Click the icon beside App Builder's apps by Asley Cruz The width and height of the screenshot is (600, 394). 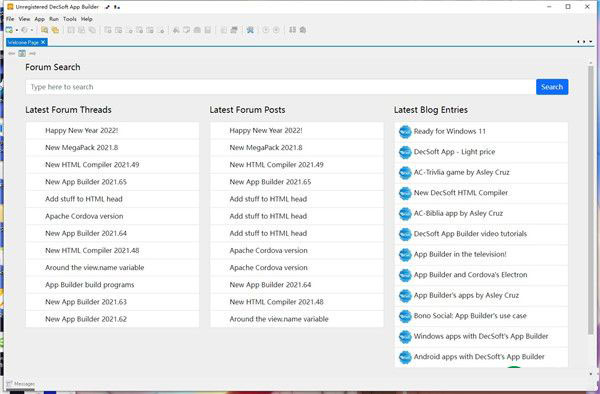tap(405, 295)
